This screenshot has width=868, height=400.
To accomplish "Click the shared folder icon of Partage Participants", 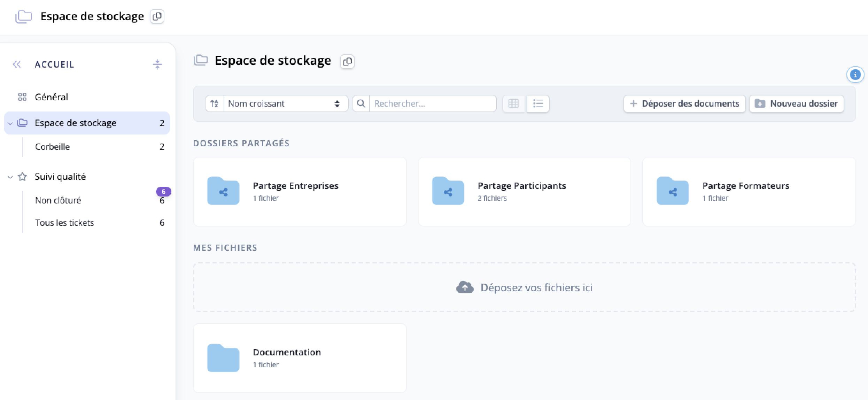I will 448,191.
